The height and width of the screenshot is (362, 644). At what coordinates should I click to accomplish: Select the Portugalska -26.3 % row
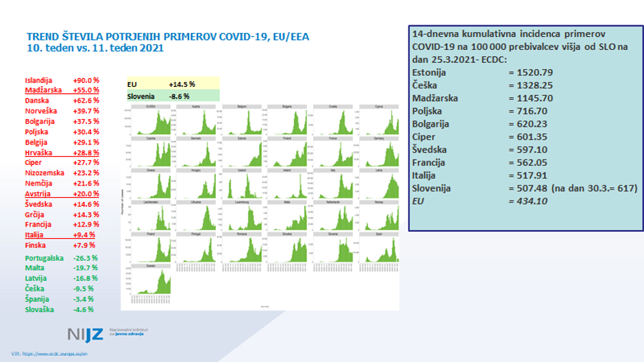click(62, 258)
